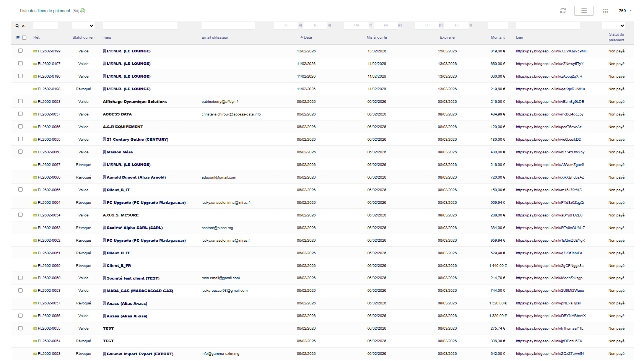The height and width of the screenshot is (361, 644).
Task: Click the Email utilisateur filter field
Action: [x=228, y=26]
